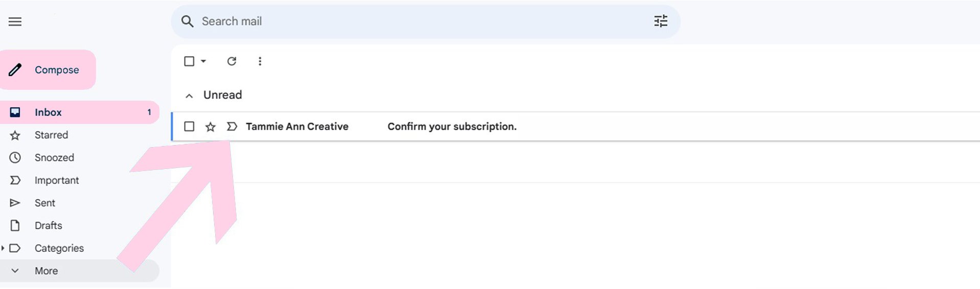Viewport: 980px width, 289px height.
Task: Open the select dropdown arrow beside checkbox
Action: (x=203, y=61)
